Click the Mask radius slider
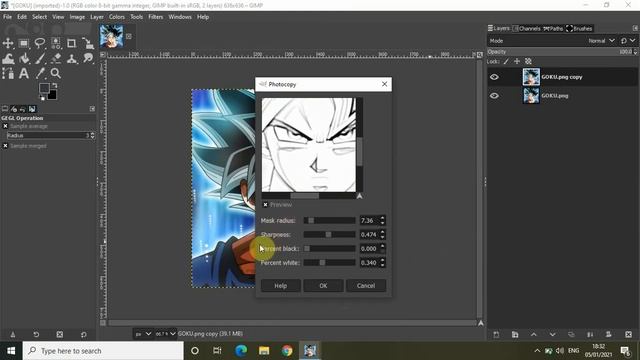Screen dimensions: 640x360 coord(329,220)
